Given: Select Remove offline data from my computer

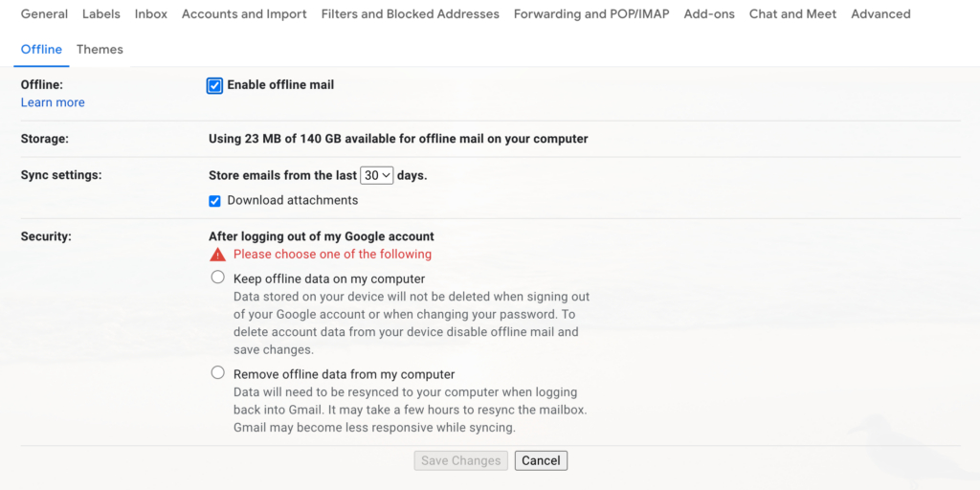Looking at the screenshot, I should click(217, 373).
